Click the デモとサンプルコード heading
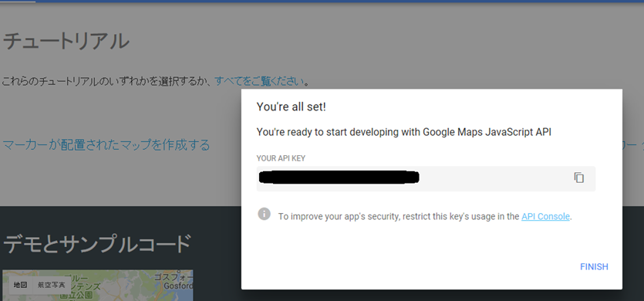 (97, 244)
